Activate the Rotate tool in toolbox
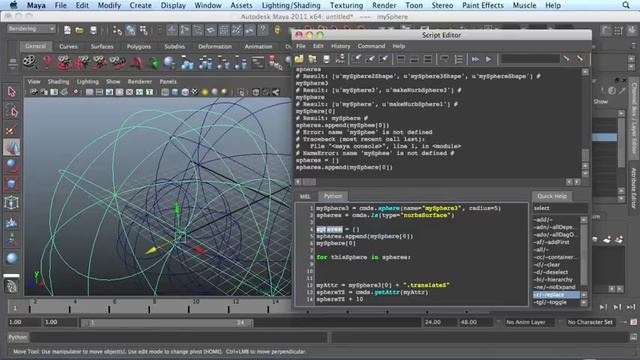Screen dimensions: 640x360 (x=11, y=165)
